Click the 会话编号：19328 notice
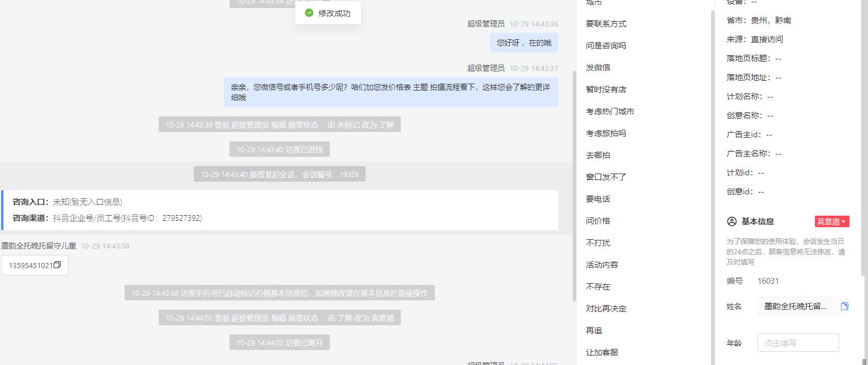 click(x=280, y=174)
